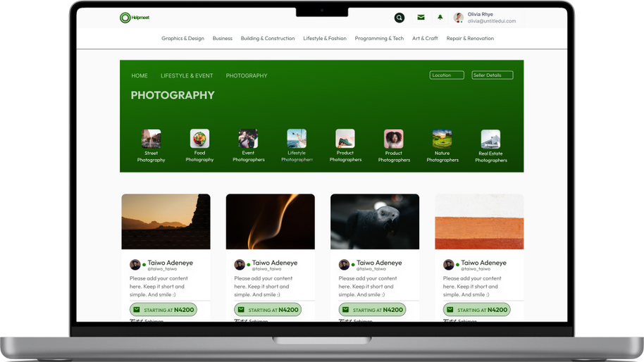Select Food Photography icon

[199, 138]
